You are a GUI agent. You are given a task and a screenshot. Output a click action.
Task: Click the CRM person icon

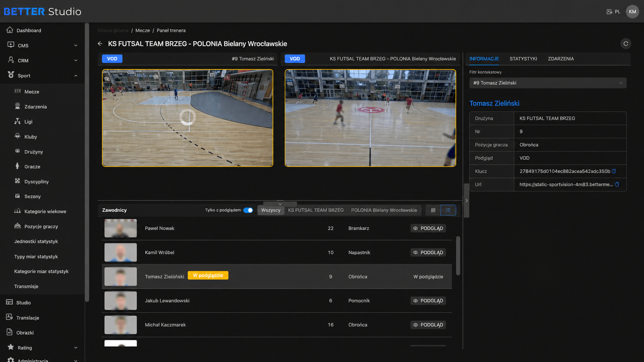11,60
